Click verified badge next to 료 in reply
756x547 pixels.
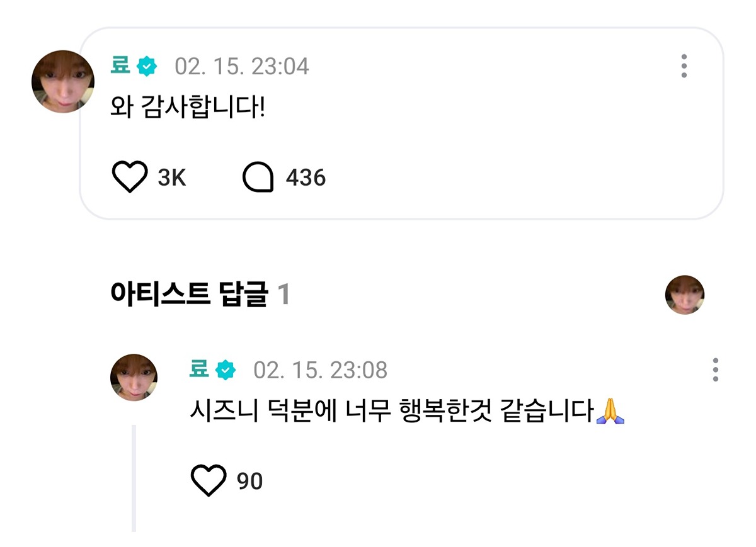tap(226, 370)
